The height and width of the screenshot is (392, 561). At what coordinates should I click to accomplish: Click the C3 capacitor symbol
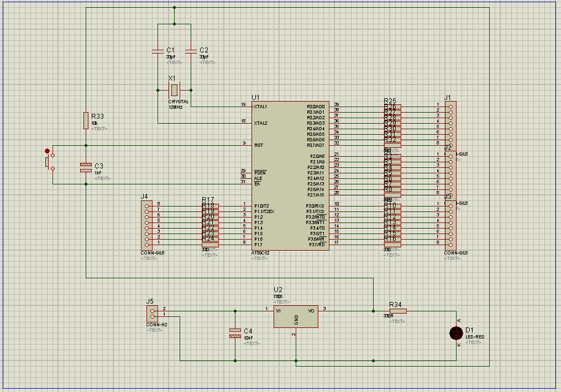coord(86,167)
